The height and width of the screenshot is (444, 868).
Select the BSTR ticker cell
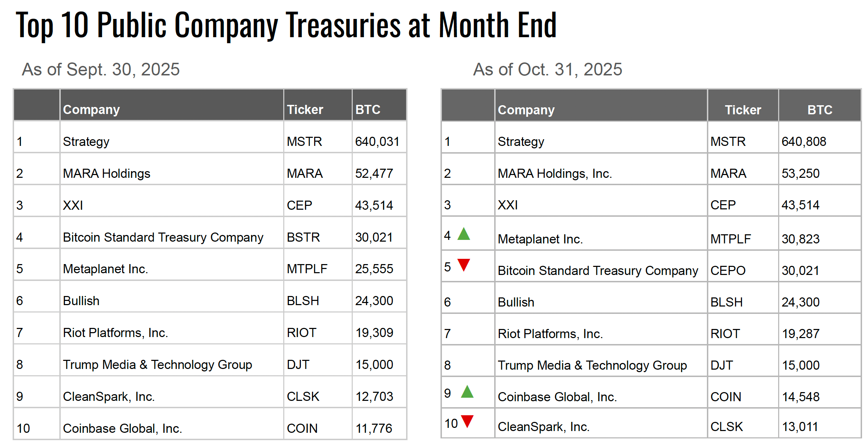click(303, 237)
